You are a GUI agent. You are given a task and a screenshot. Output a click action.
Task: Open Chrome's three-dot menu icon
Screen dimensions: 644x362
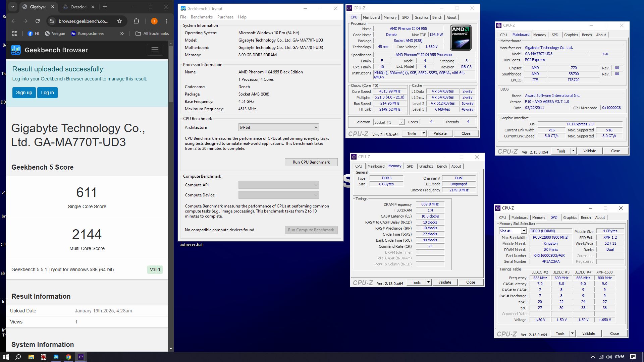pos(166,21)
